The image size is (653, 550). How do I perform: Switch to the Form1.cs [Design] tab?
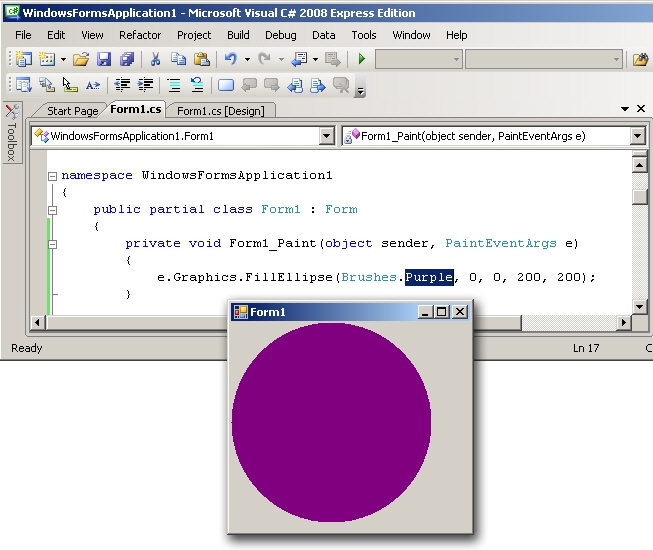[x=221, y=111]
